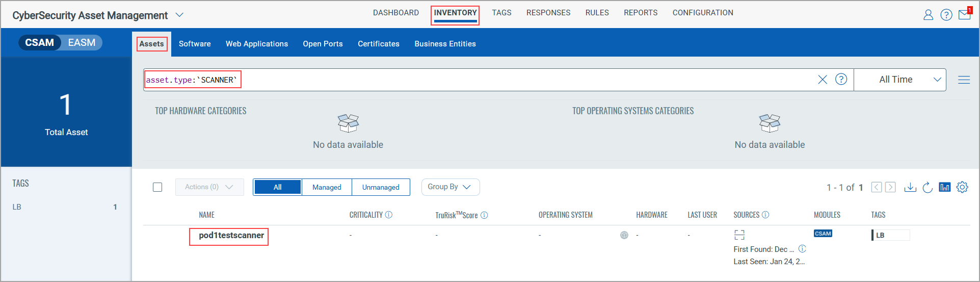Open the mail notifications icon

click(965, 14)
